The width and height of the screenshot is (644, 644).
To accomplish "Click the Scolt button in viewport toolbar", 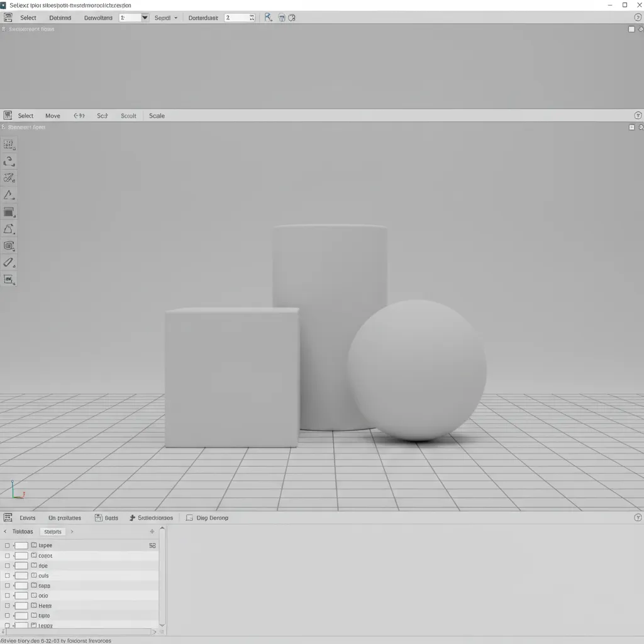I will click(x=128, y=116).
